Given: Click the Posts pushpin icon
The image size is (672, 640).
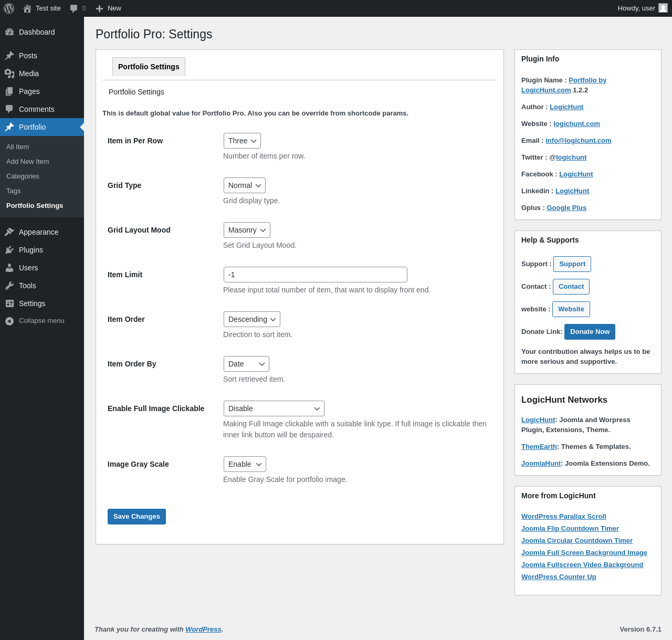Looking at the screenshot, I should pos(9,56).
